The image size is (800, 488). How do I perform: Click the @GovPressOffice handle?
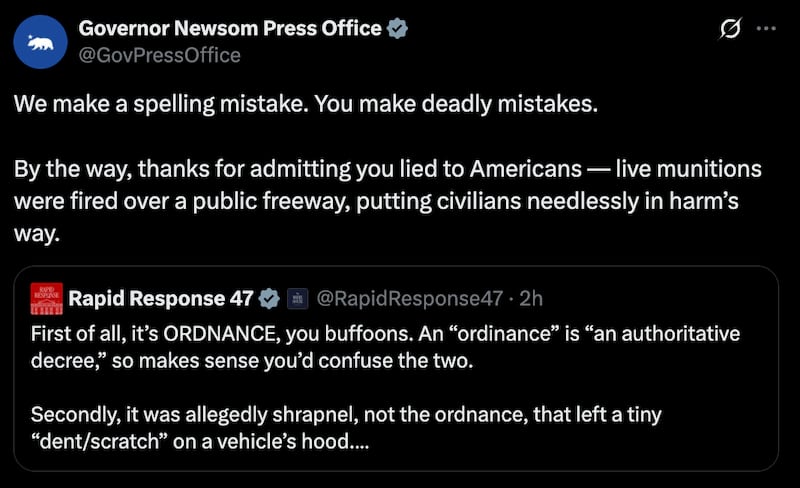click(159, 55)
